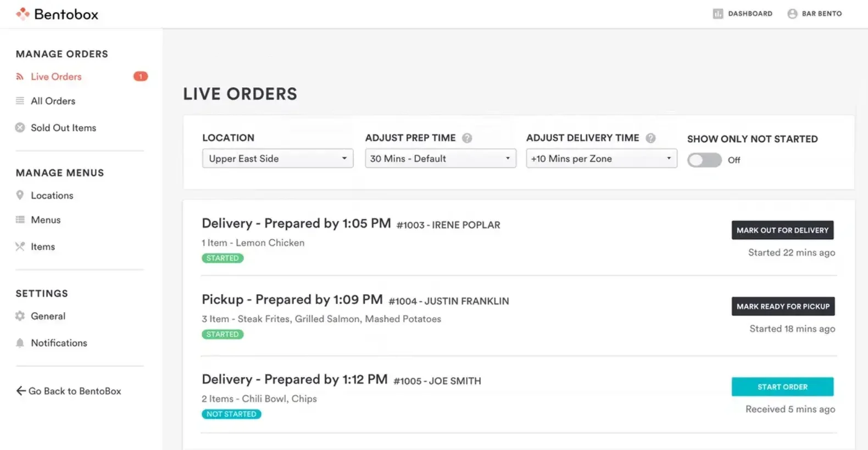Click order title Pickup - Prepared by 1:09 PM
The image size is (868, 450).
tap(292, 300)
